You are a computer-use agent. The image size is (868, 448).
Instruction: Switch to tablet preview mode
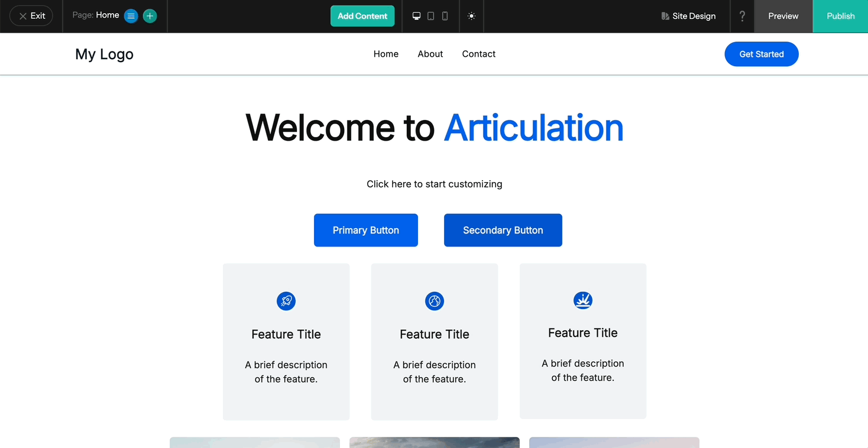pyautogui.click(x=430, y=16)
